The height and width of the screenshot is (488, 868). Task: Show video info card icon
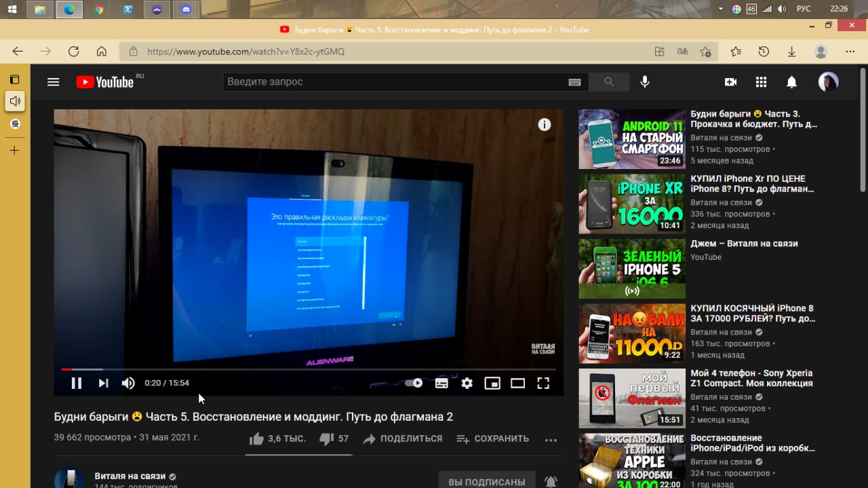(x=545, y=124)
